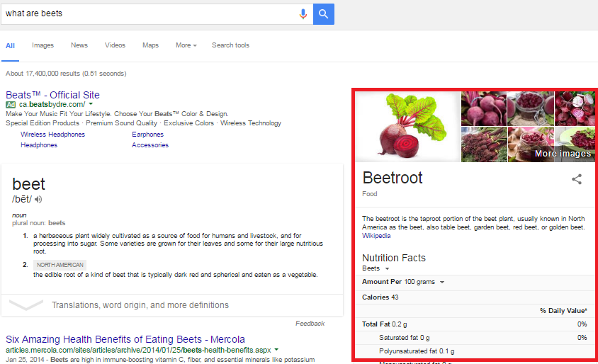Expand definitions with the chevron-down icon
The width and height of the screenshot is (598, 364).
26,305
